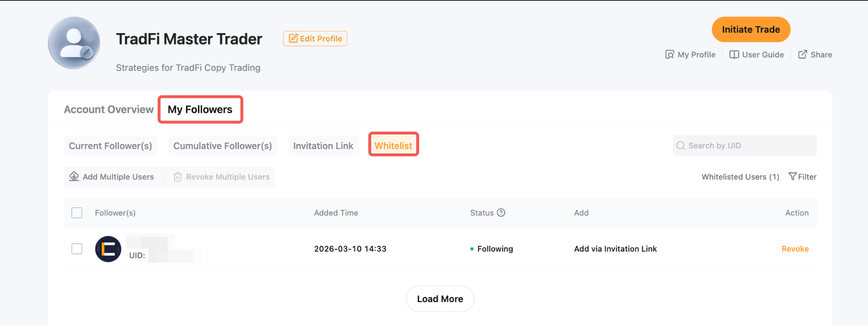868x325 pixels.
Task: Revoke the whitelisted follower
Action: [795, 249]
